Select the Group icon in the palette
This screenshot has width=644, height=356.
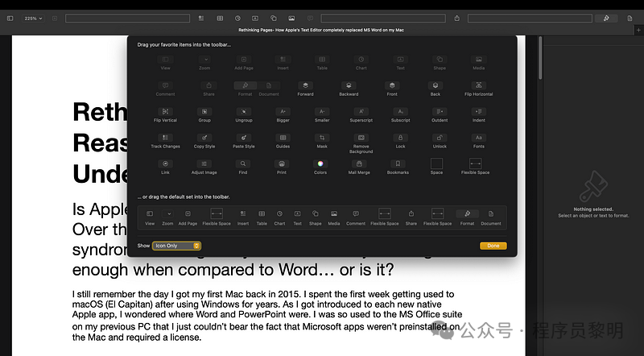point(204,111)
